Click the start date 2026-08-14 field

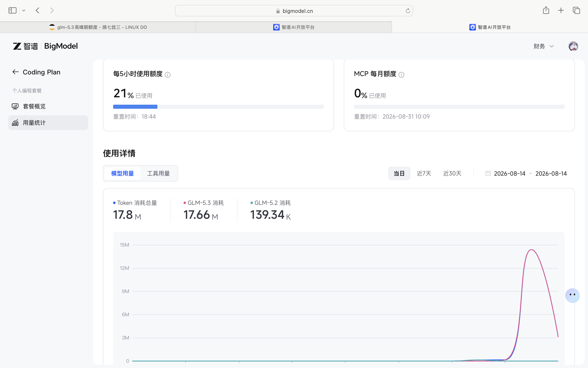(x=510, y=174)
